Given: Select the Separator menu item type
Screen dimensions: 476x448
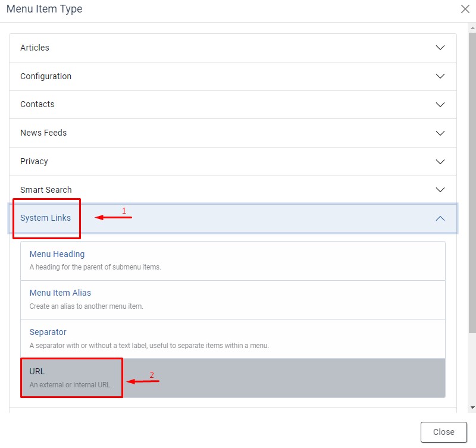Looking at the screenshot, I should coord(48,332).
